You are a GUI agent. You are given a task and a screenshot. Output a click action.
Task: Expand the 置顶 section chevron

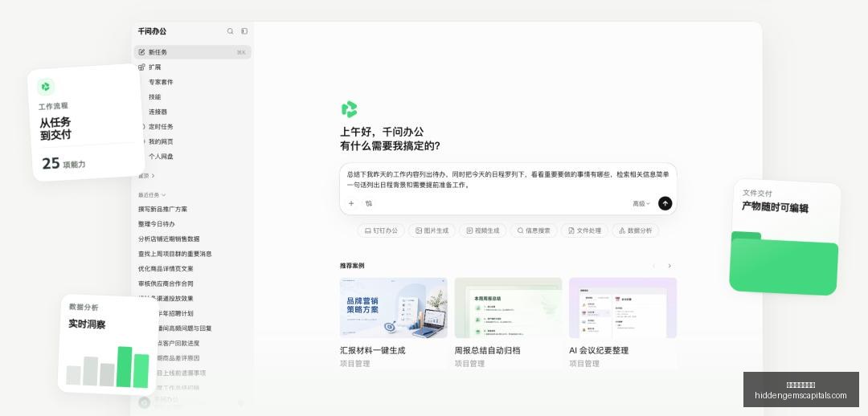click(x=154, y=176)
